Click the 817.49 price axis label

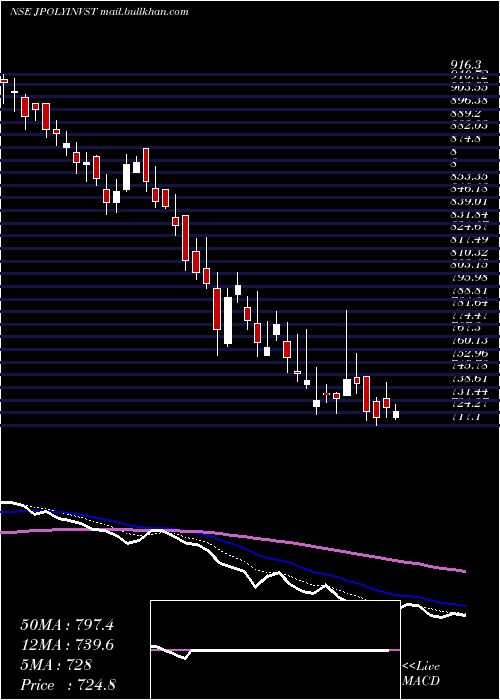tap(468, 240)
